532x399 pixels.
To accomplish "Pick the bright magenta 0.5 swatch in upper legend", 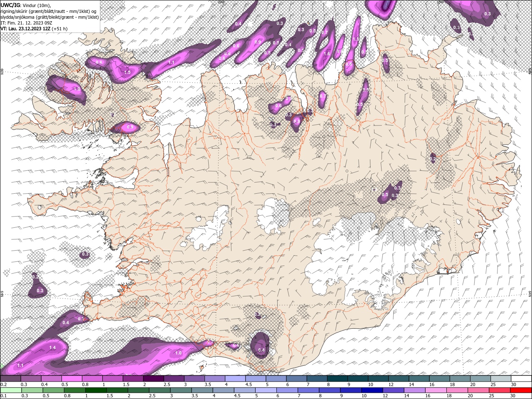I will point(71,379).
